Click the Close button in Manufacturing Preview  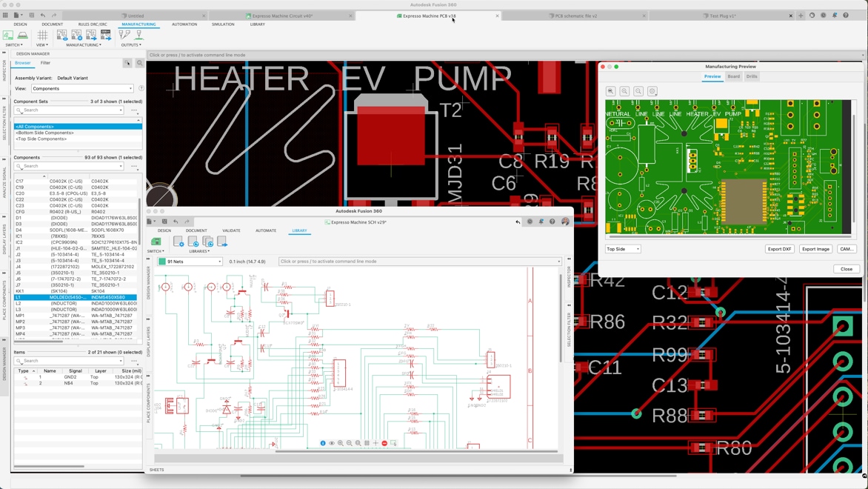[847, 269]
